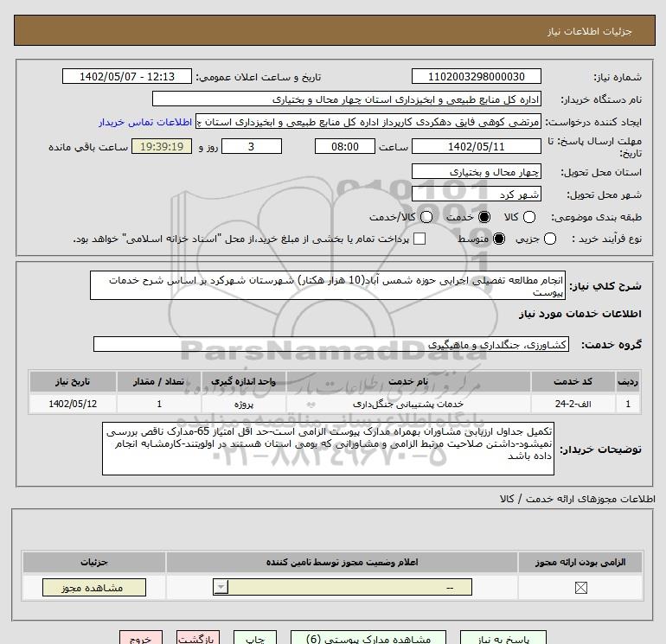
Task: Click the general need description text box
Action: click(328, 285)
